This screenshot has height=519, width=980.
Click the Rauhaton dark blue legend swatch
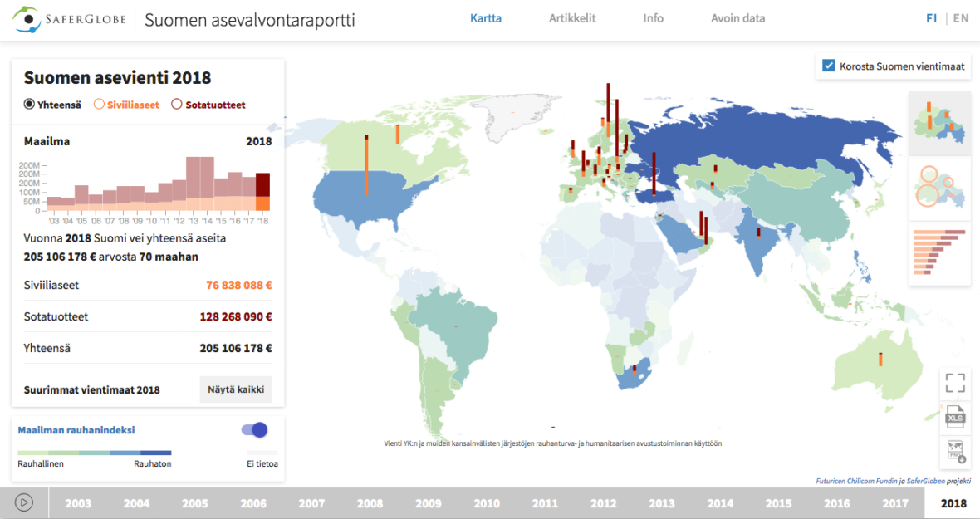point(155,453)
